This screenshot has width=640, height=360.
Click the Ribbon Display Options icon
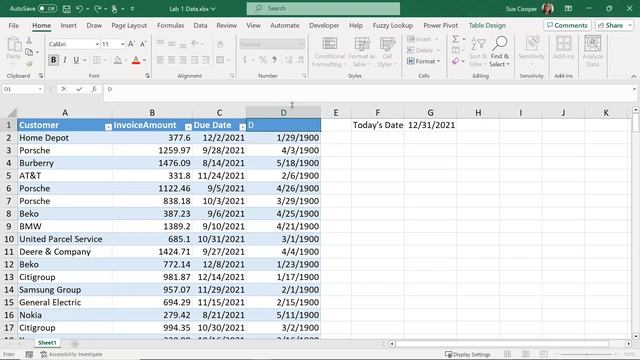[568, 9]
